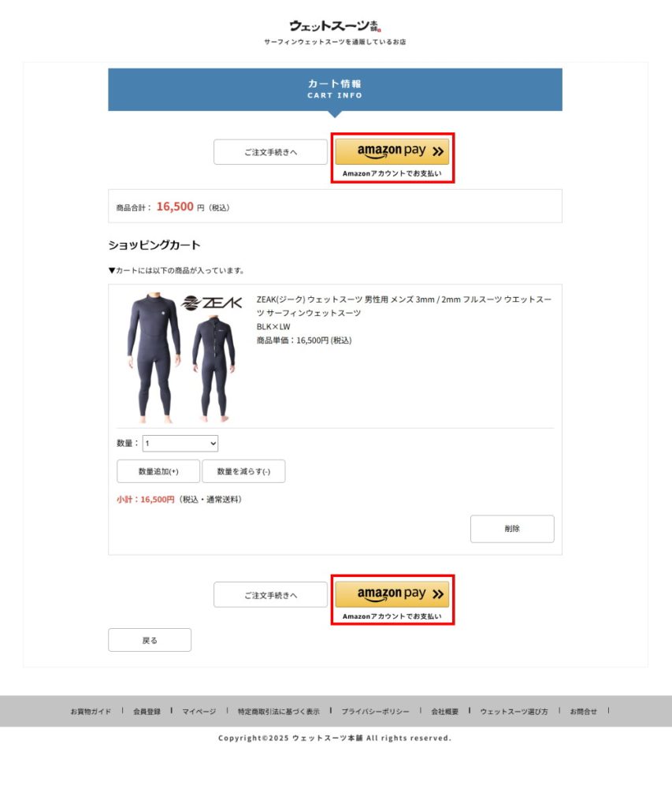Click 削除 to remove the item

click(x=512, y=529)
